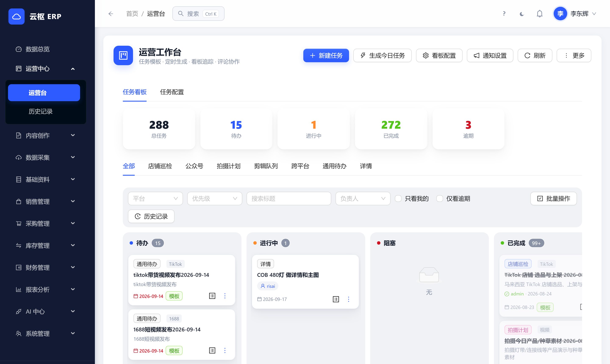Click the 库存管理 swap arrows icon

click(19, 245)
